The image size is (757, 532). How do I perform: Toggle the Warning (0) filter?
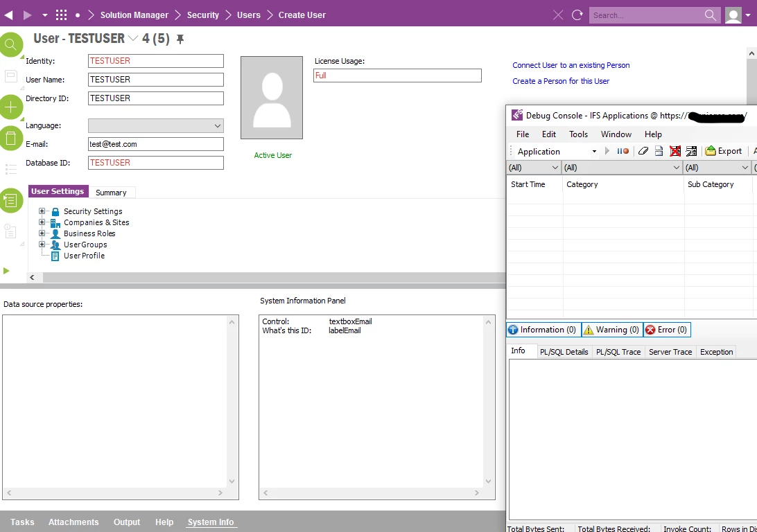(612, 330)
